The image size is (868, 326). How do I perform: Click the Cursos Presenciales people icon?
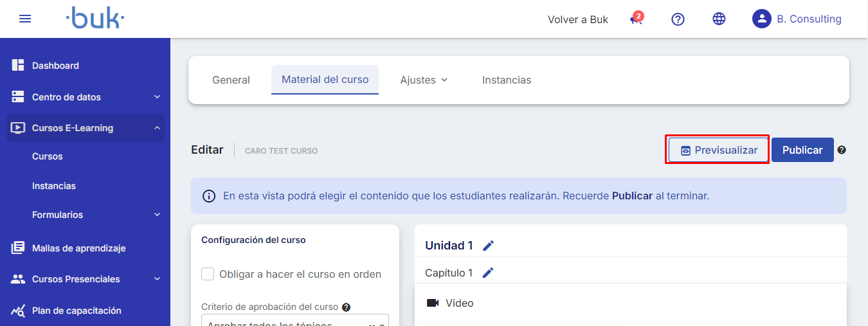click(x=18, y=279)
